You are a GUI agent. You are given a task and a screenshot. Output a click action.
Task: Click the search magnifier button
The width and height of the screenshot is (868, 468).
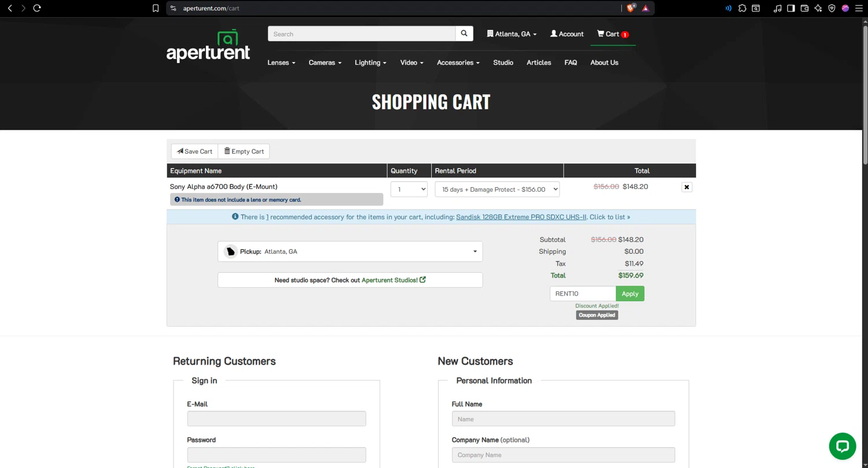(x=464, y=34)
